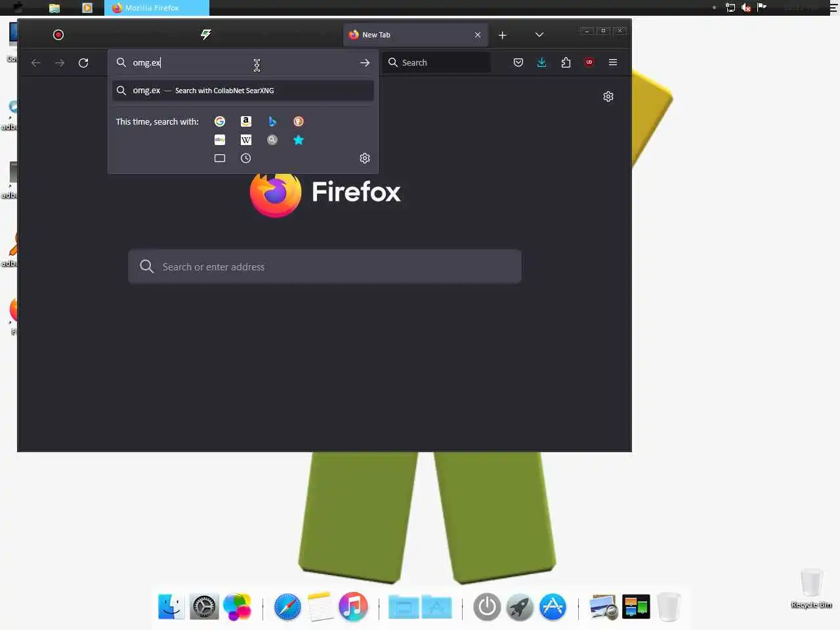The width and height of the screenshot is (840, 630).
Task: Open Game Center bubbles icon in the dock
Action: [x=237, y=606]
